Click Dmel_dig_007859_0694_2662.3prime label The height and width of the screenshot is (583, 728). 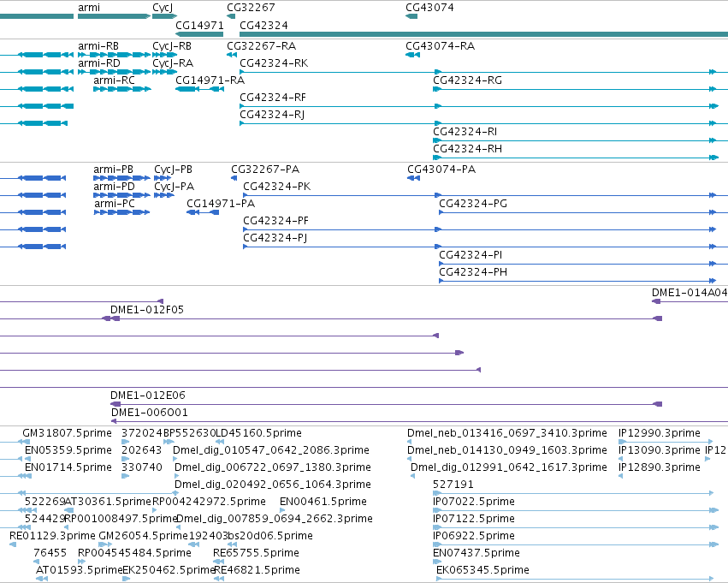(275, 520)
